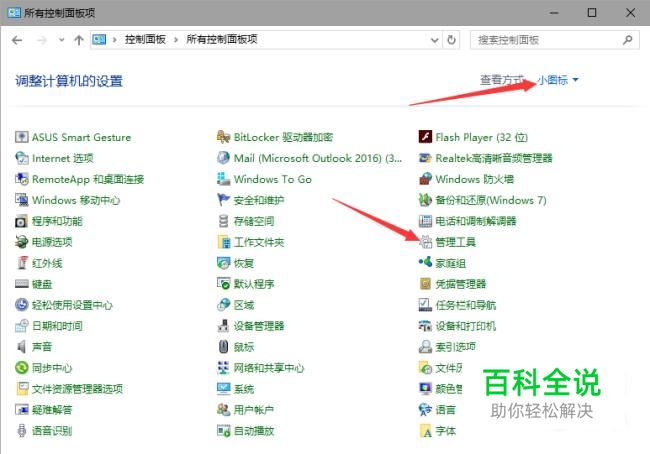Open the 轻松使用设置中心 icon
650x454 pixels.
coord(22,305)
